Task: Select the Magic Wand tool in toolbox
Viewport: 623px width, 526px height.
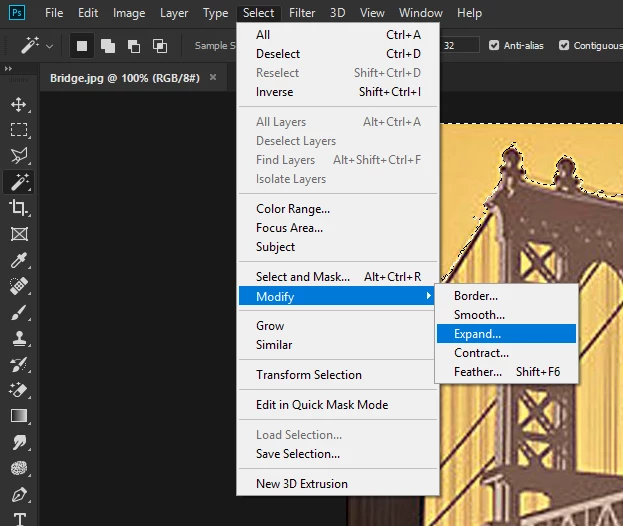Action: 19,182
